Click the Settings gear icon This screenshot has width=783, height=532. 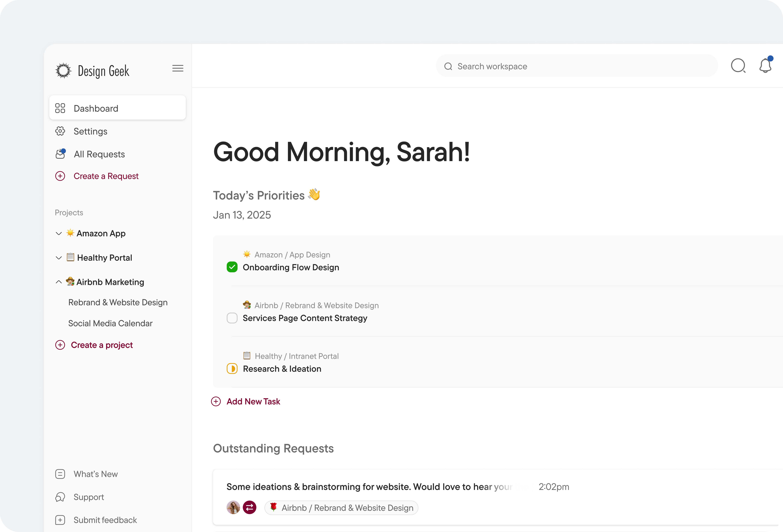point(60,131)
